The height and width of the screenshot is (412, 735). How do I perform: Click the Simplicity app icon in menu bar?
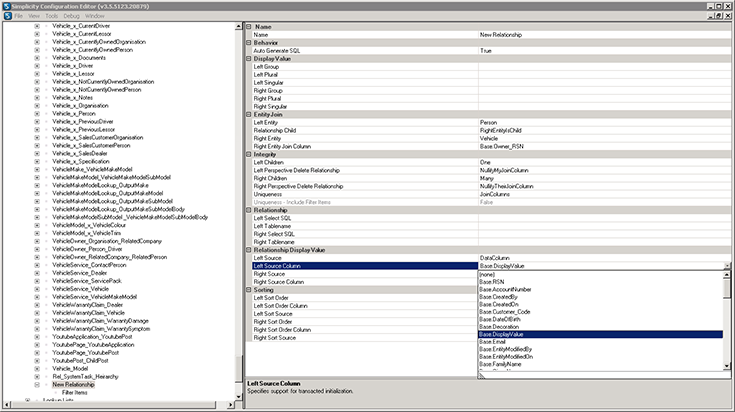[8, 16]
